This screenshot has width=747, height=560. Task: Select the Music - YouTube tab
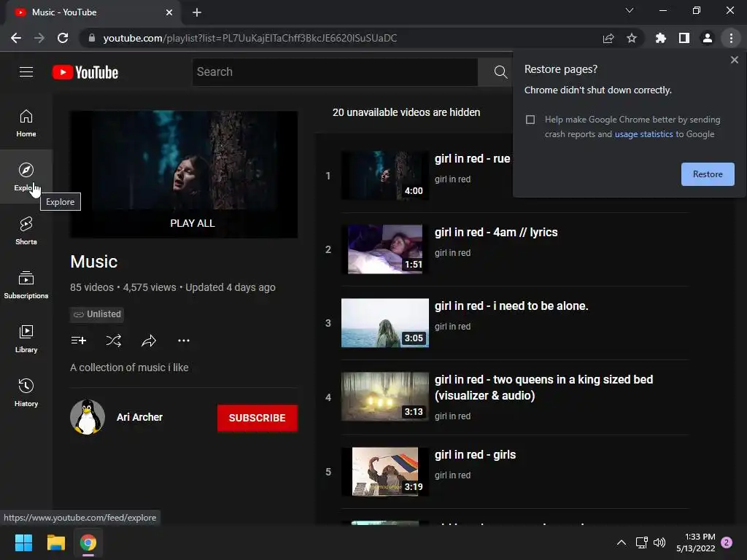click(x=93, y=12)
